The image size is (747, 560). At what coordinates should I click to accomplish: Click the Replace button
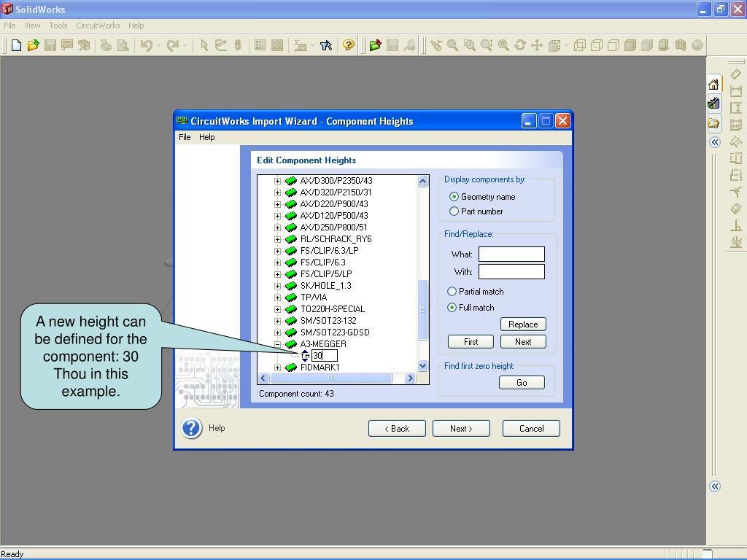point(523,324)
